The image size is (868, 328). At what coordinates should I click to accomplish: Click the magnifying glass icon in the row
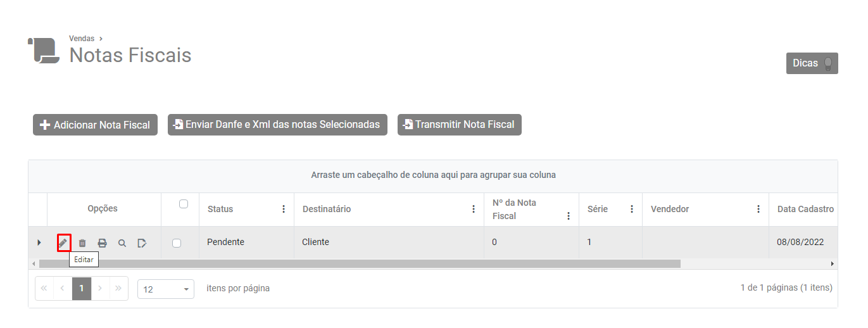click(x=122, y=243)
